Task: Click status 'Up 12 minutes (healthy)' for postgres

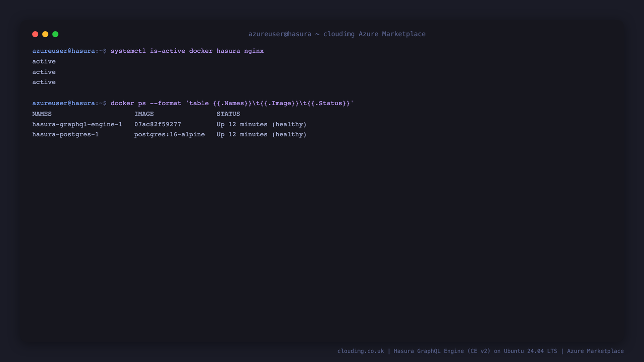Action: click(x=262, y=134)
